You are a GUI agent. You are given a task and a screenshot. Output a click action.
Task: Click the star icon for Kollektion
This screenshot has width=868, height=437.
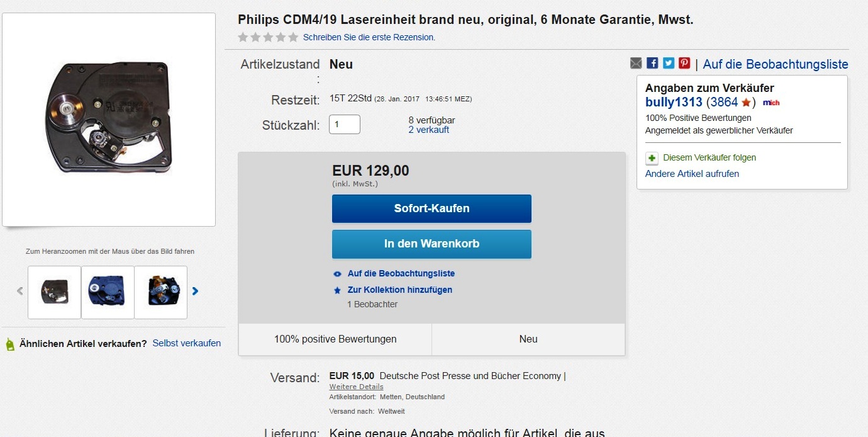point(337,290)
